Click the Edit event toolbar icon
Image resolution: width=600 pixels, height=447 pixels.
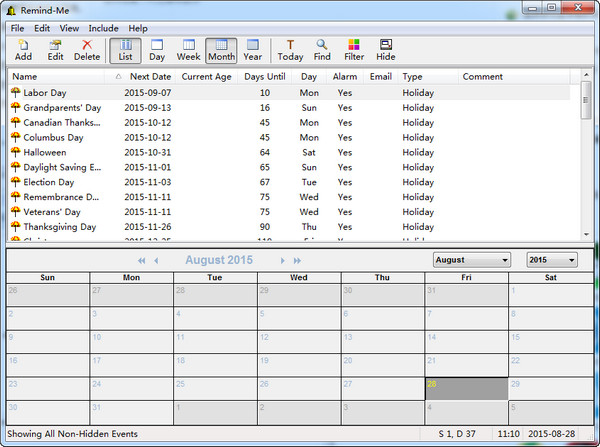pyautogui.click(x=55, y=50)
